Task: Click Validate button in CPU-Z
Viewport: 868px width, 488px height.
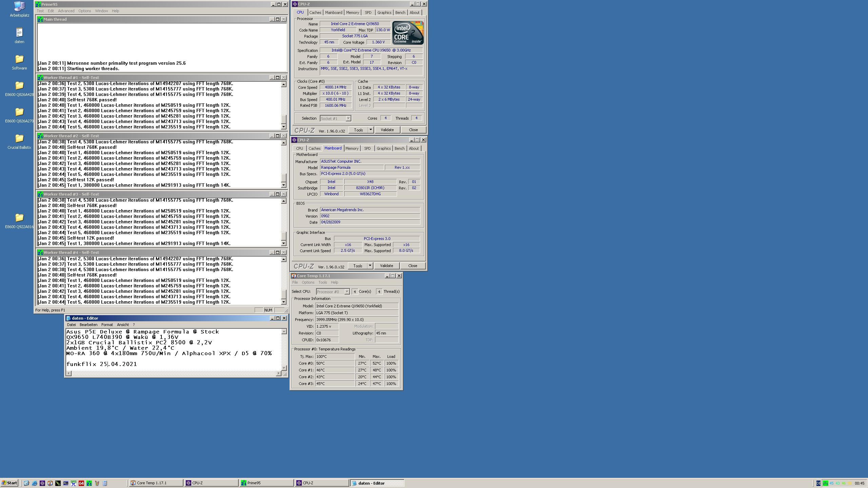Action: (386, 130)
